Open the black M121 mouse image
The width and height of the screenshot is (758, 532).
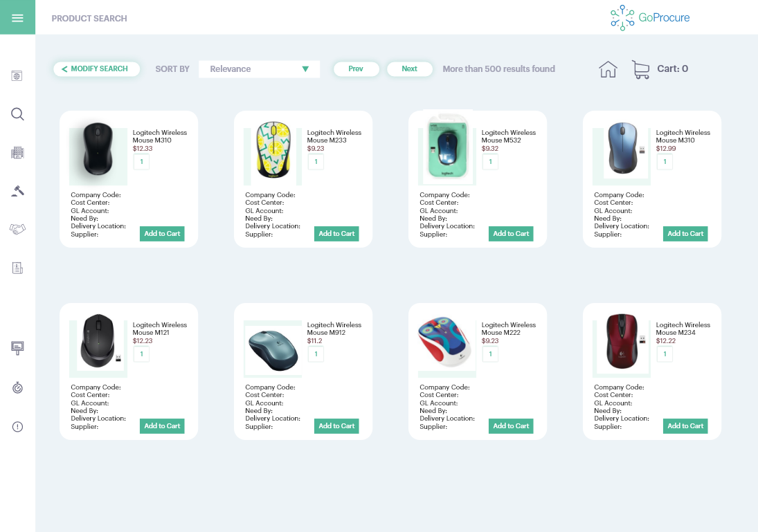point(98,342)
